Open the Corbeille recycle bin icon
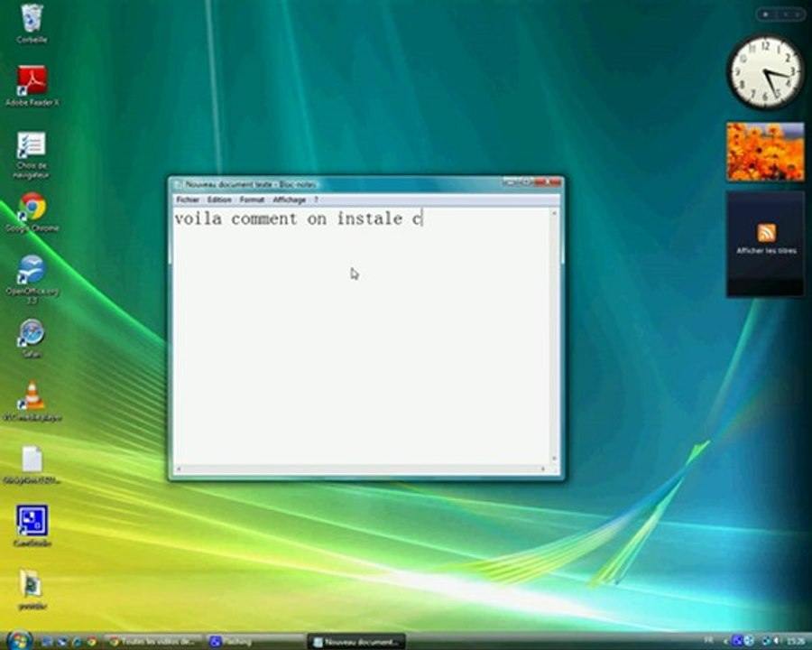 [32, 23]
